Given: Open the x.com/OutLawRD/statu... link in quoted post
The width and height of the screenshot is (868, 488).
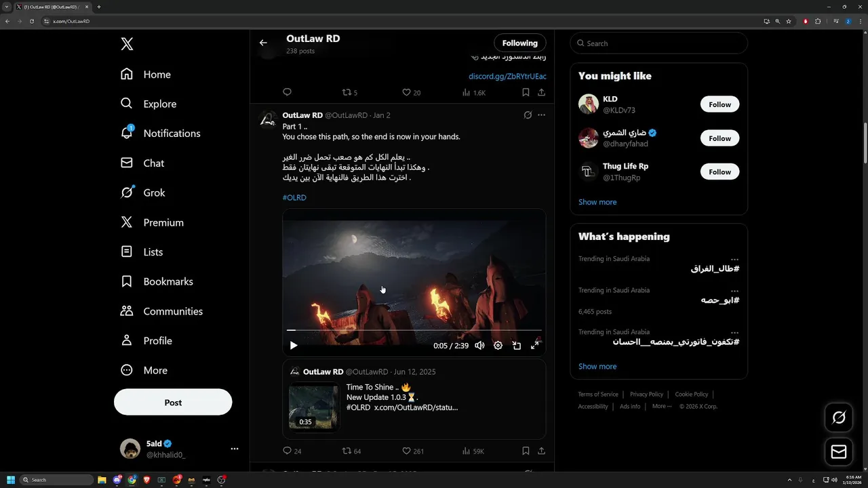Looking at the screenshot, I should click(x=416, y=407).
